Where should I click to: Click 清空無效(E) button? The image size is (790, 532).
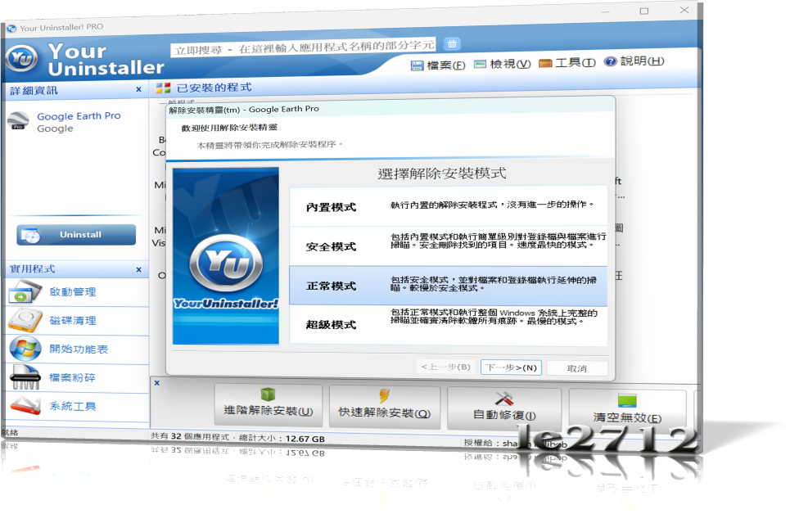[628, 411]
